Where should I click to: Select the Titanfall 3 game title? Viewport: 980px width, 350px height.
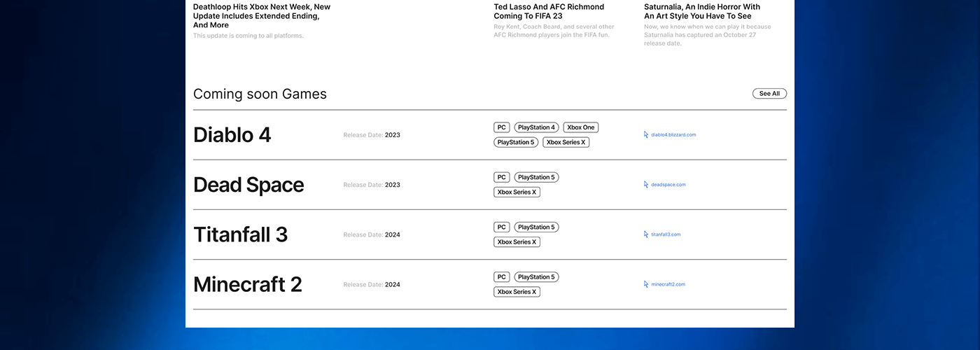[x=240, y=234]
